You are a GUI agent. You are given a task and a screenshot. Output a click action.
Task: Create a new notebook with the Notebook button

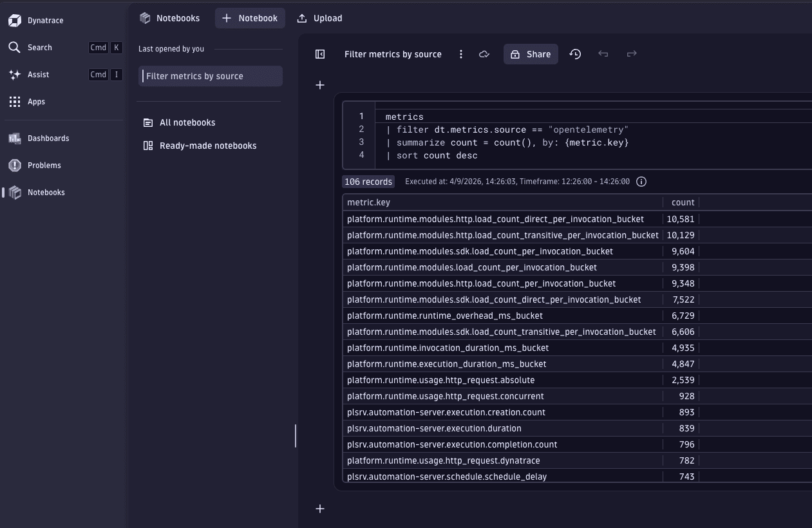coord(250,17)
